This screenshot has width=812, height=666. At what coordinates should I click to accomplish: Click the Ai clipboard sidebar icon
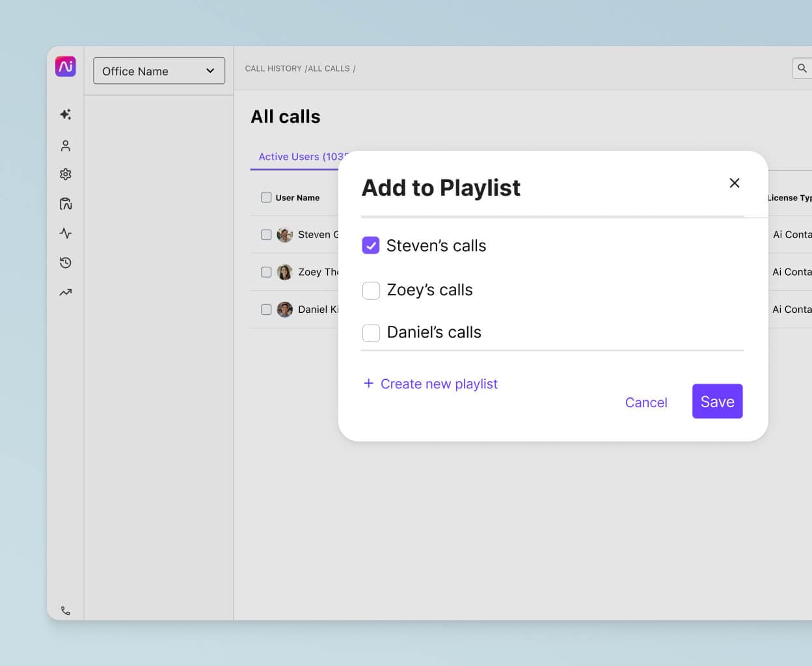65,204
